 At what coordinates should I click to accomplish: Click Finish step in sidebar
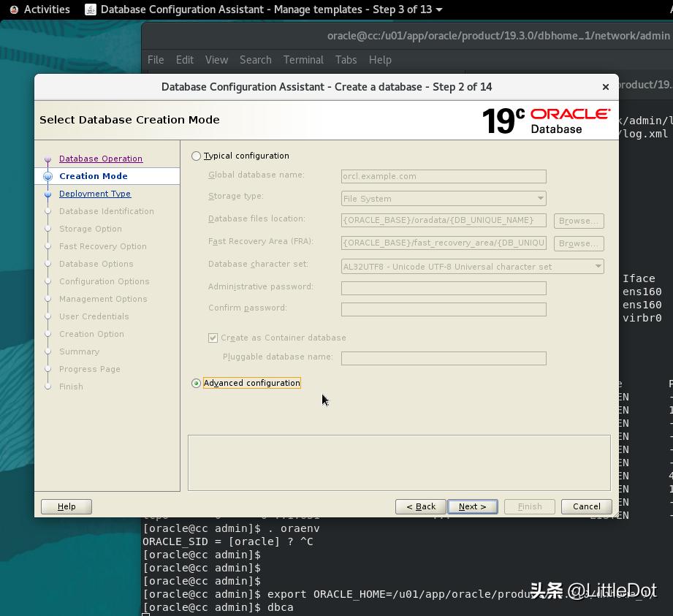[x=72, y=387]
